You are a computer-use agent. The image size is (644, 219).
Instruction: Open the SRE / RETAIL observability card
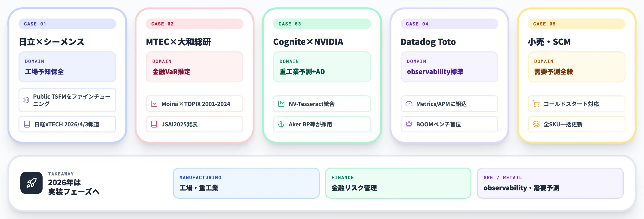click(550, 183)
